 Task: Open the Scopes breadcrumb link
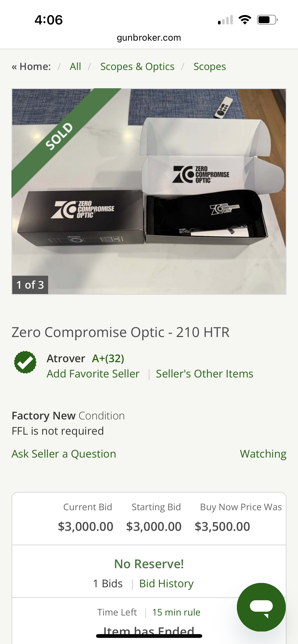[x=210, y=67]
